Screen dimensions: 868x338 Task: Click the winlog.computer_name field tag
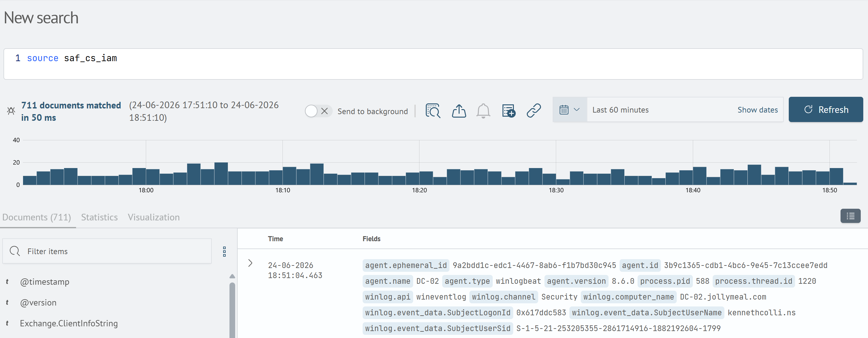pos(628,297)
